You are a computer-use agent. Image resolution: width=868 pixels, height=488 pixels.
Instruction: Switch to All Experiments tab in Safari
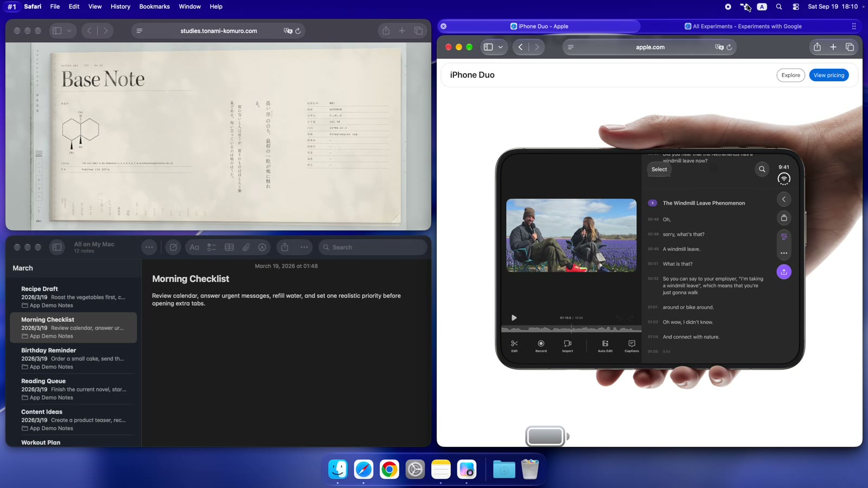tap(743, 26)
